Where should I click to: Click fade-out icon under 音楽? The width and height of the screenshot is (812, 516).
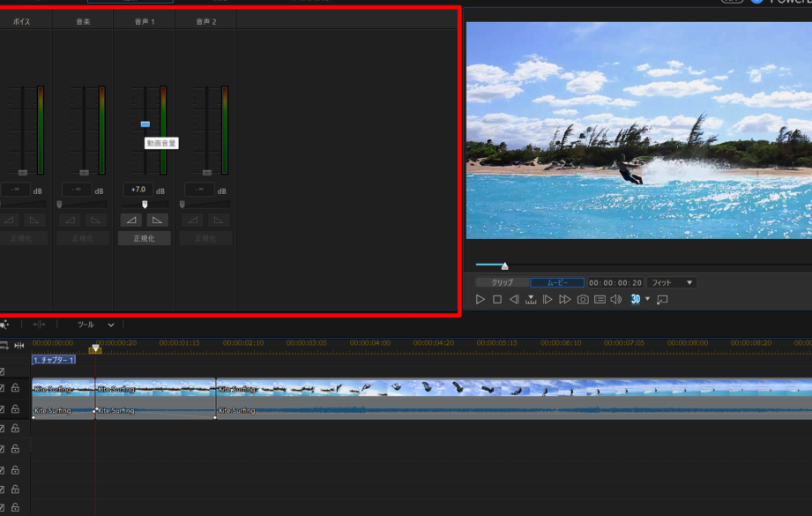(x=95, y=221)
